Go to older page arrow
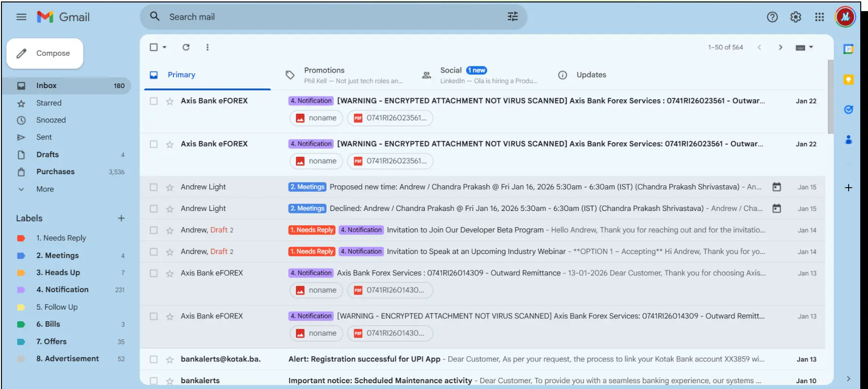 pyautogui.click(x=780, y=47)
